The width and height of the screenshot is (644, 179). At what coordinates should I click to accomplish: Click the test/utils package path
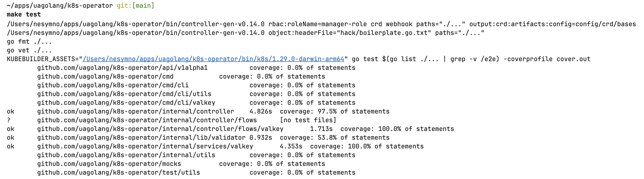pos(119,173)
